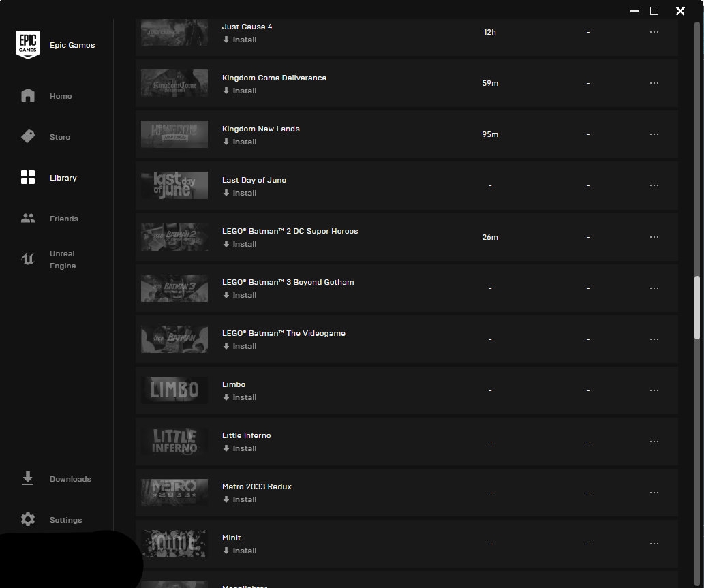The image size is (704, 588).
Task: Click the Kingdom New Lands title
Action: pyautogui.click(x=261, y=129)
